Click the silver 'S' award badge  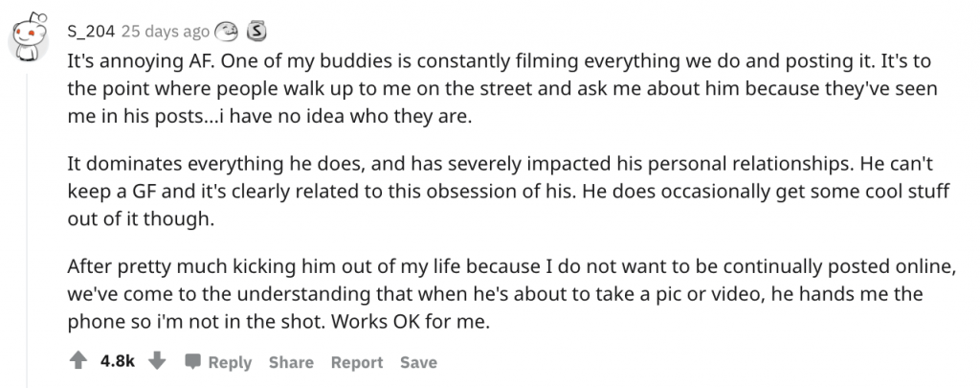coord(256,32)
